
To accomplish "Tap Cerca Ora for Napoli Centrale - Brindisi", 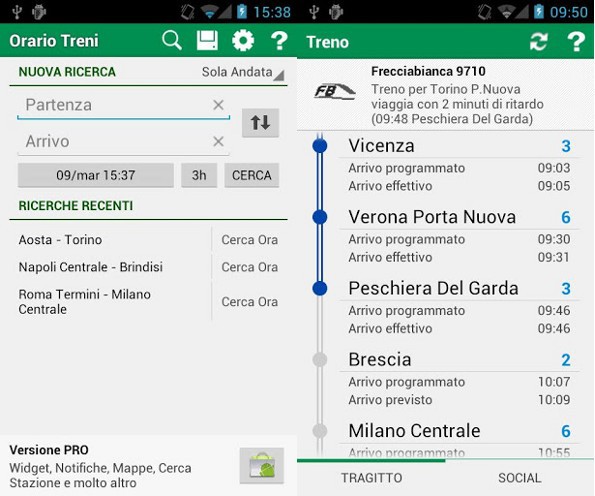I will [249, 267].
